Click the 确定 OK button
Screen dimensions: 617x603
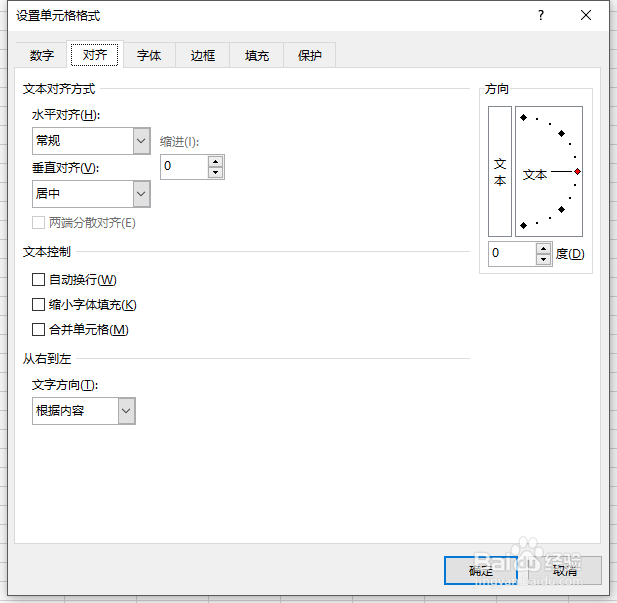click(482, 570)
